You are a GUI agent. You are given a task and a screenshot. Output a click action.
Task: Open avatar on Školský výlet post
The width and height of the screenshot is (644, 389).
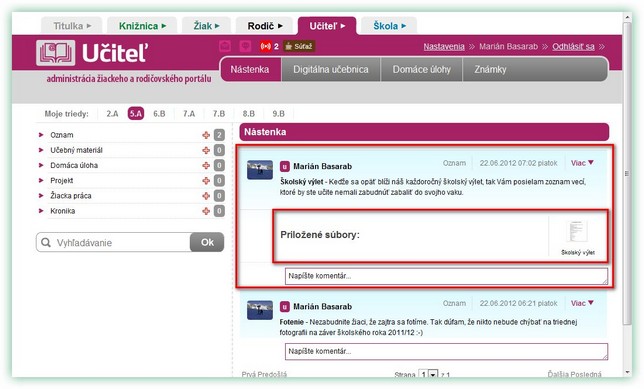260,170
